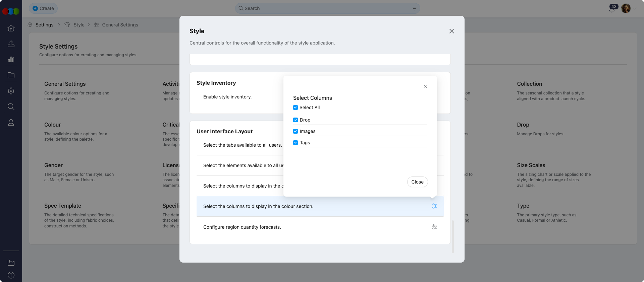Click Style in the breadcrumb
The height and width of the screenshot is (282, 644).
click(x=79, y=25)
